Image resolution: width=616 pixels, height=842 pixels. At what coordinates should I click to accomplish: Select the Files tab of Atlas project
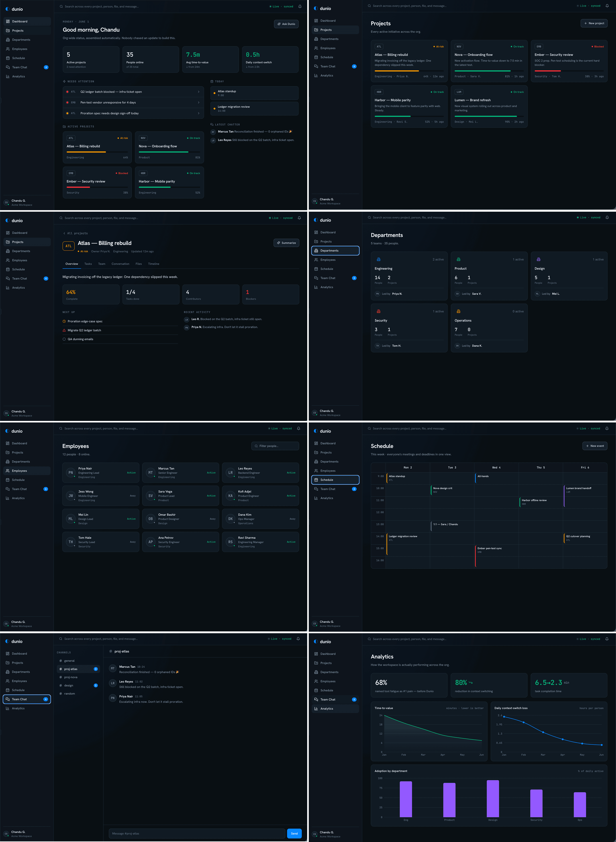(x=139, y=264)
